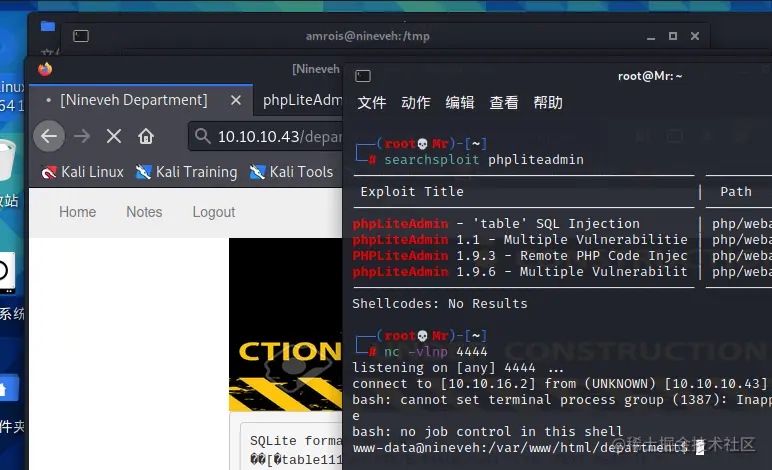Switch to the Nineveh Department tab
Image resolution: width=772 pixels, height=470 pixels.
[x=141, y=100]
